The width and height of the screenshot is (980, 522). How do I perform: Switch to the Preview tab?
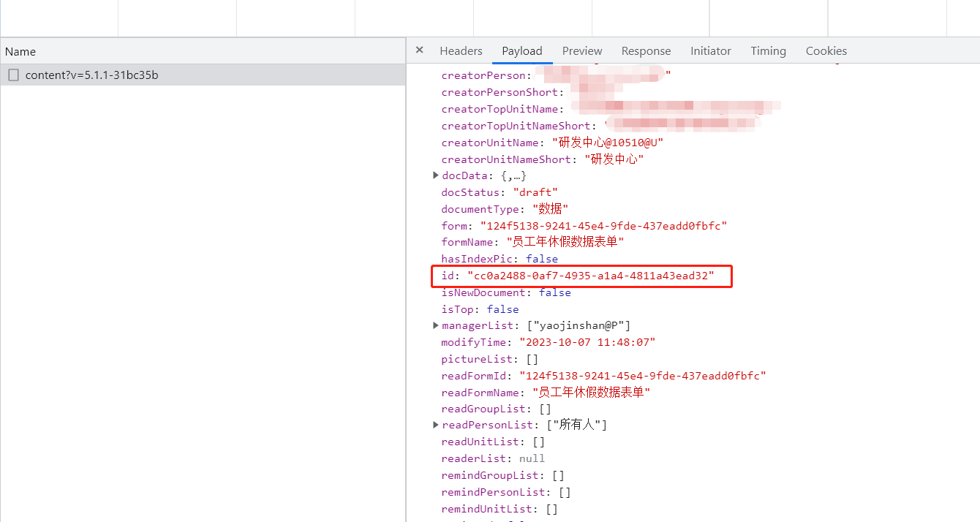point(582,51)
